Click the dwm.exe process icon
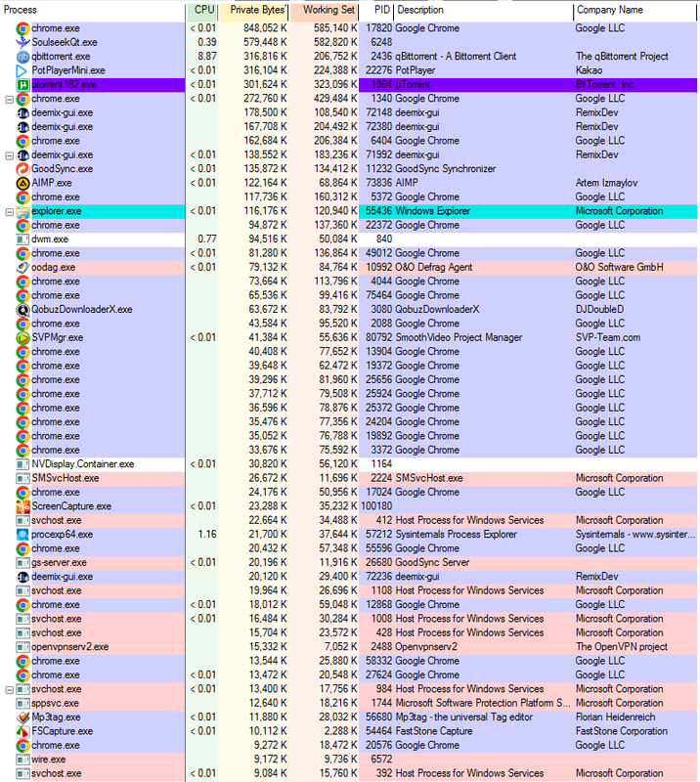The height and width of the screenshot is (782, 700). point(22,239)
